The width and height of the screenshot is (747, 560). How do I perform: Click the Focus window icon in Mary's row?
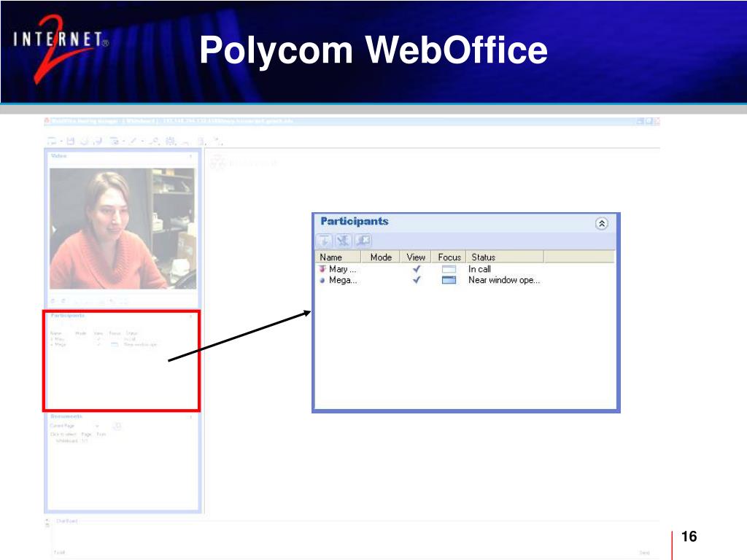[x=449, y=269]
